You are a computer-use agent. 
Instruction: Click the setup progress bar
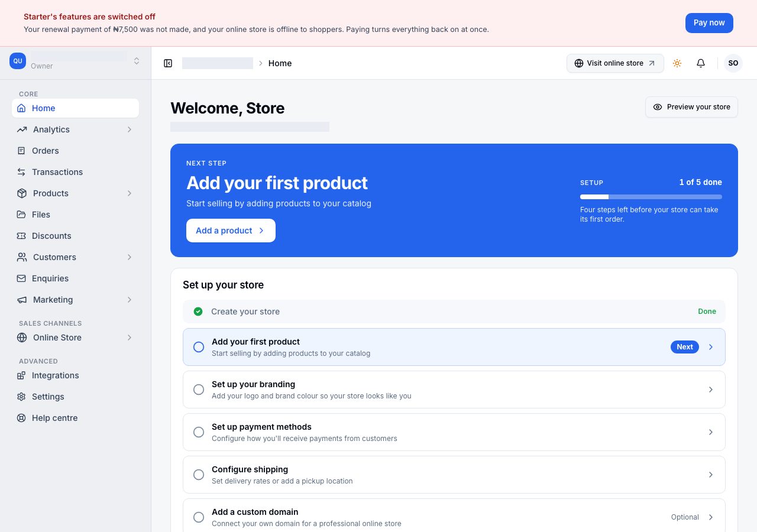(x=651, y=197)
